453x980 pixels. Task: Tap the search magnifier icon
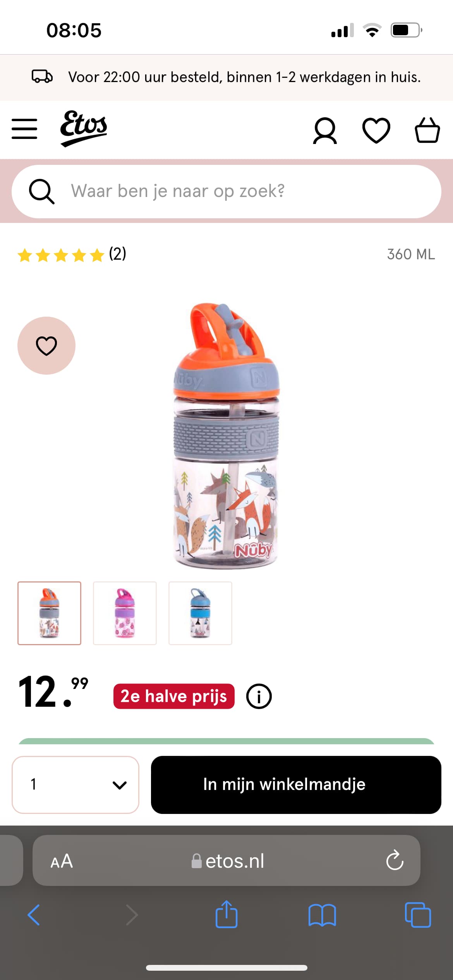tap(42, 191)
